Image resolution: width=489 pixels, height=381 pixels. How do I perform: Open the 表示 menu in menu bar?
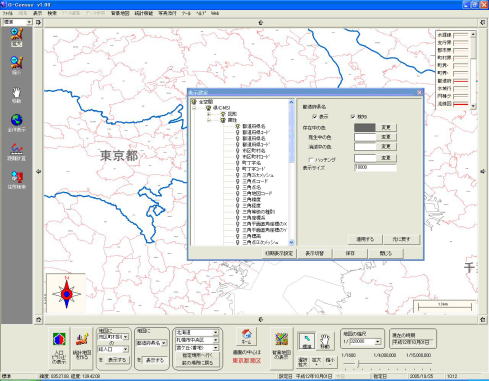pyautogui.click(x=38, y=13)
